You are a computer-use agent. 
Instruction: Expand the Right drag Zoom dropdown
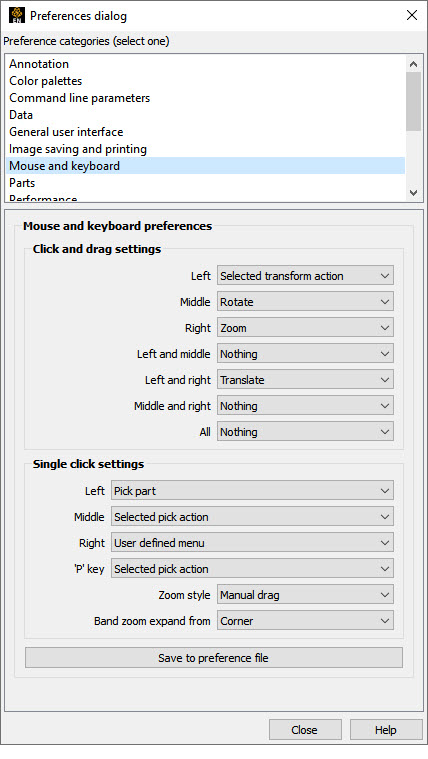click(x=305, y=328)
